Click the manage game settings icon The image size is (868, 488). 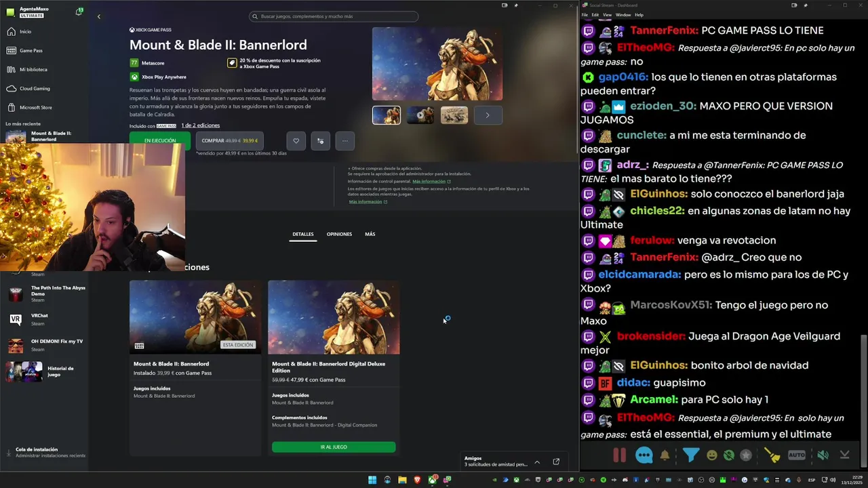[320, 140]
